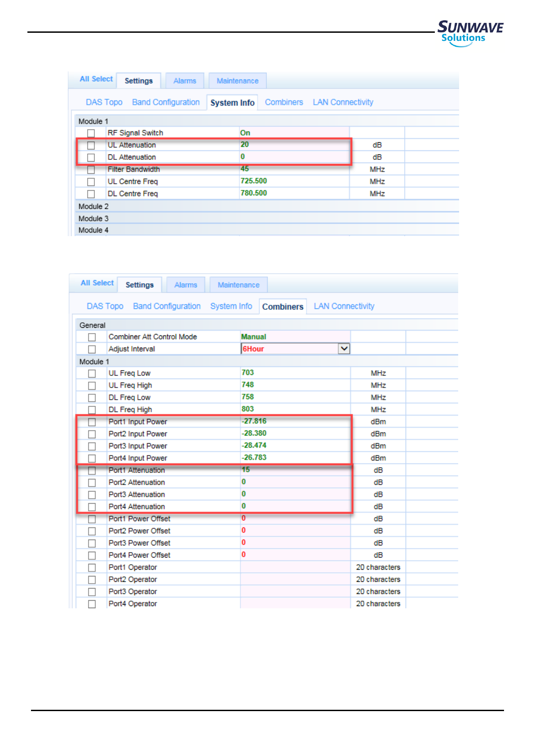Open Combiners subtab in upper panel
This screenshot has width=535, height=756.
pos(284,102)
